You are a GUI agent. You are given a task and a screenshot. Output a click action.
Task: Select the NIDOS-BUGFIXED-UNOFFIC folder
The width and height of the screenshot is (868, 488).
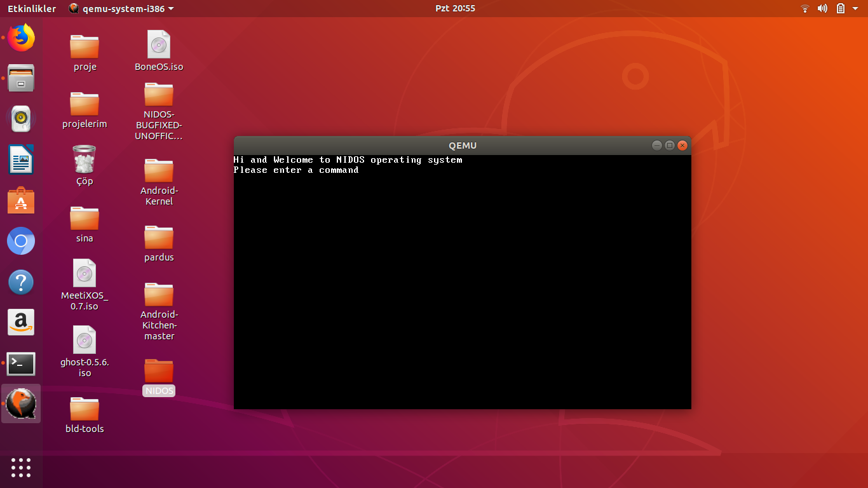point(159,111)
